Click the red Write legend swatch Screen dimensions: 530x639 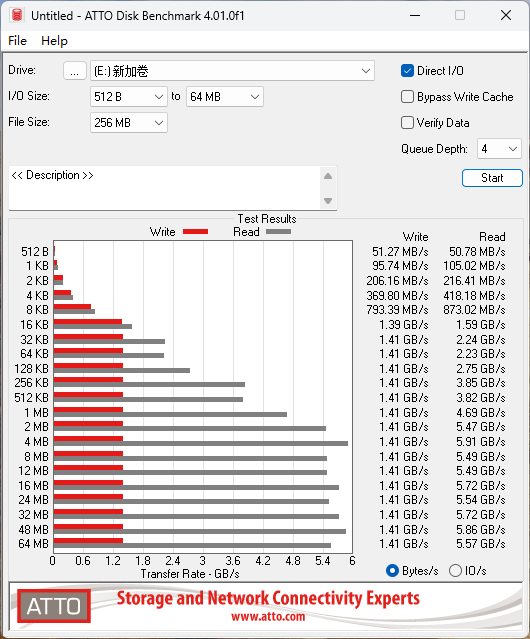[196, 231]
